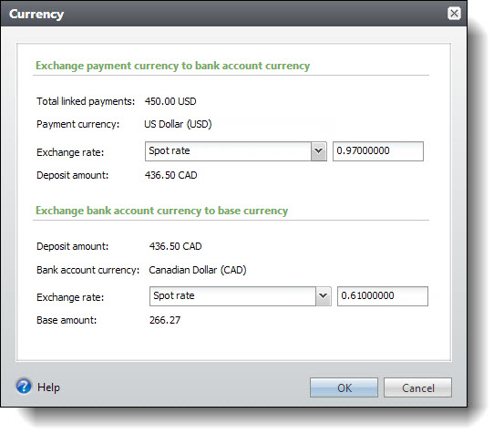Click the Currency title bar text
Screen dimensions: 504x444
[x=36, y=15]
